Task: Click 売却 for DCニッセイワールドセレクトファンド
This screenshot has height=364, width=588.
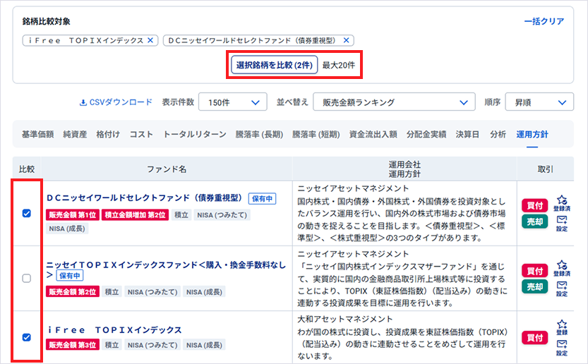Action: [x=535, y=222]
